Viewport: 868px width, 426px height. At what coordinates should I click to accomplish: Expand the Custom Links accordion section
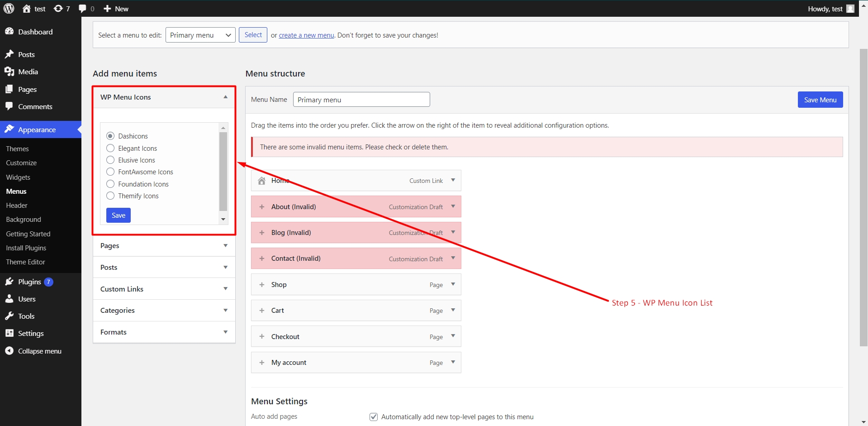pos(164,289)
